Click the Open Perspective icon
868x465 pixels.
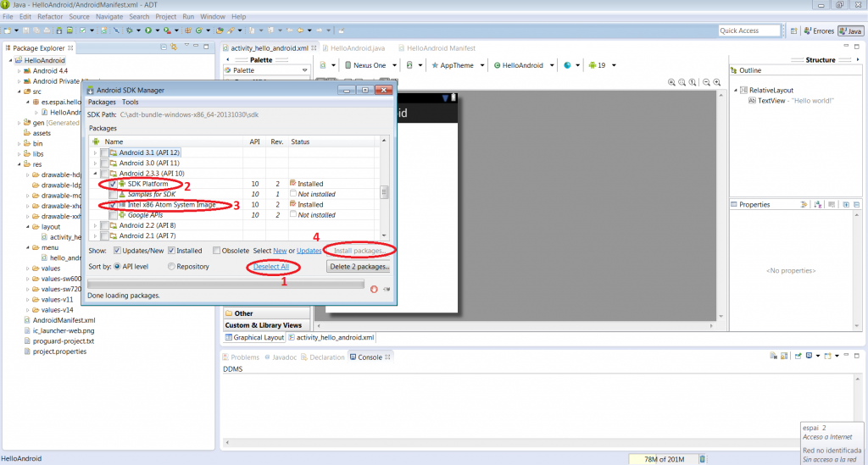pos(793,30)
